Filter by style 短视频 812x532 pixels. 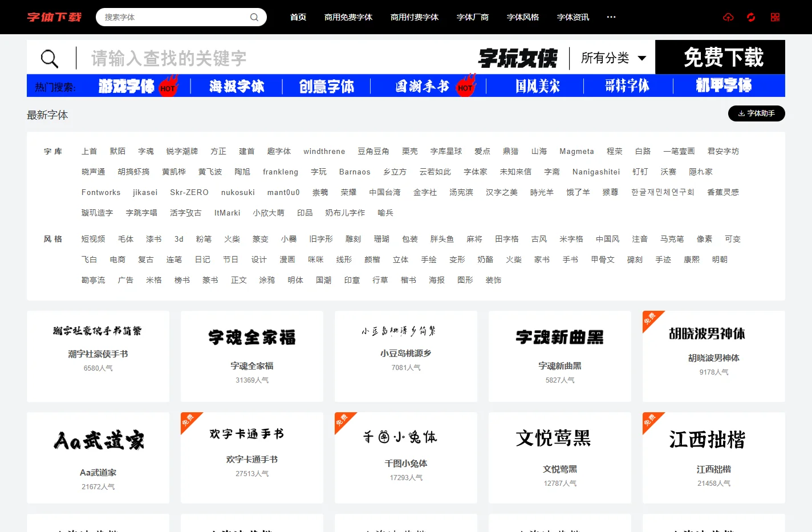coord(94,239)
